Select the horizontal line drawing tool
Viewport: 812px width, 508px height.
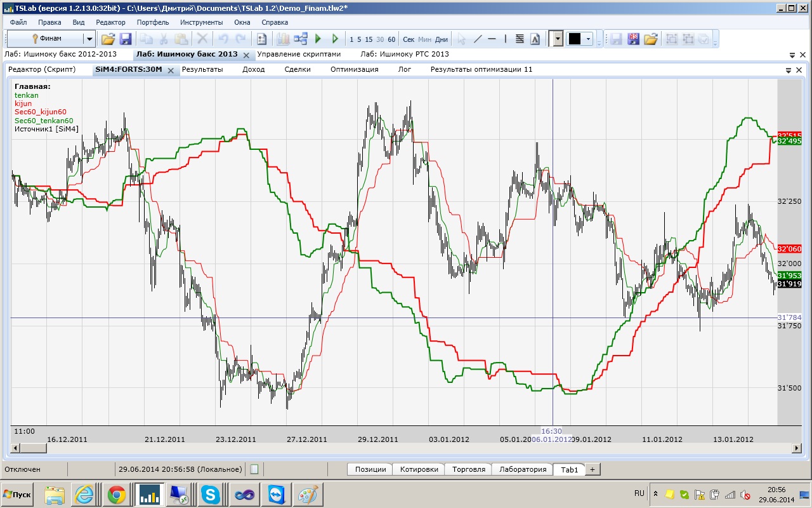pos(492,39)
